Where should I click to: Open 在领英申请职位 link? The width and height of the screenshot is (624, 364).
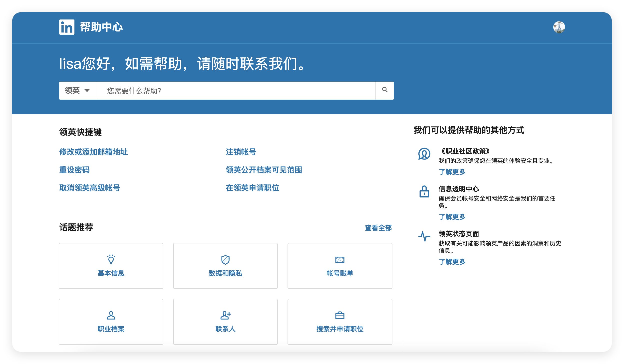tap(253, 188)
